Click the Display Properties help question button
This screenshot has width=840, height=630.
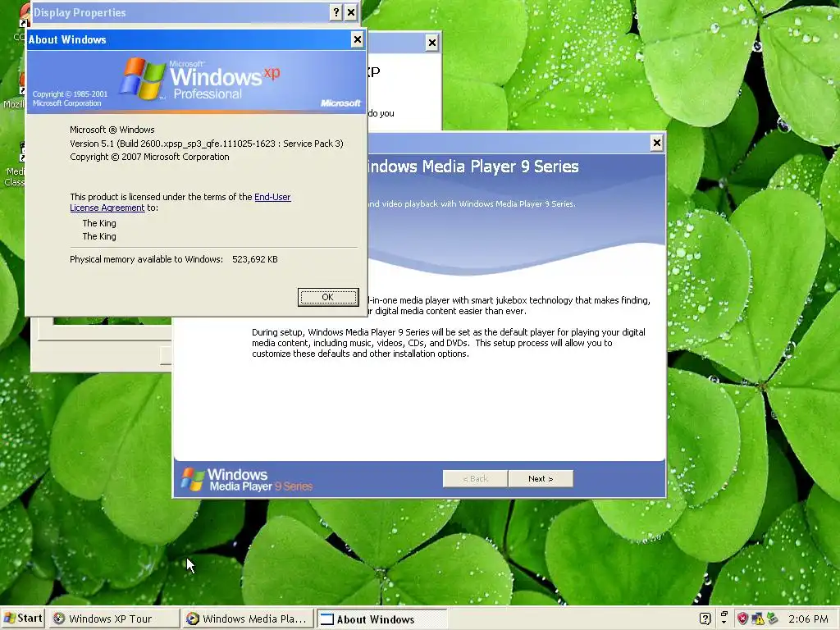point(336,12)
